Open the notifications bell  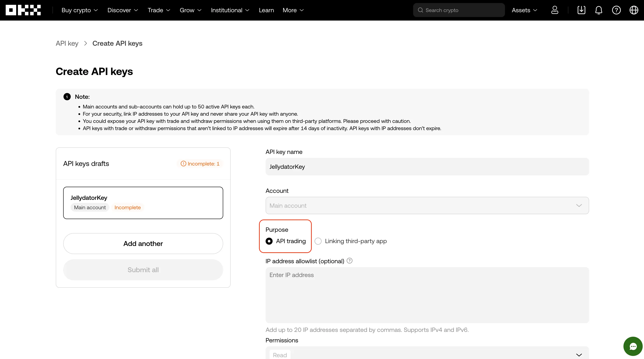599,10
